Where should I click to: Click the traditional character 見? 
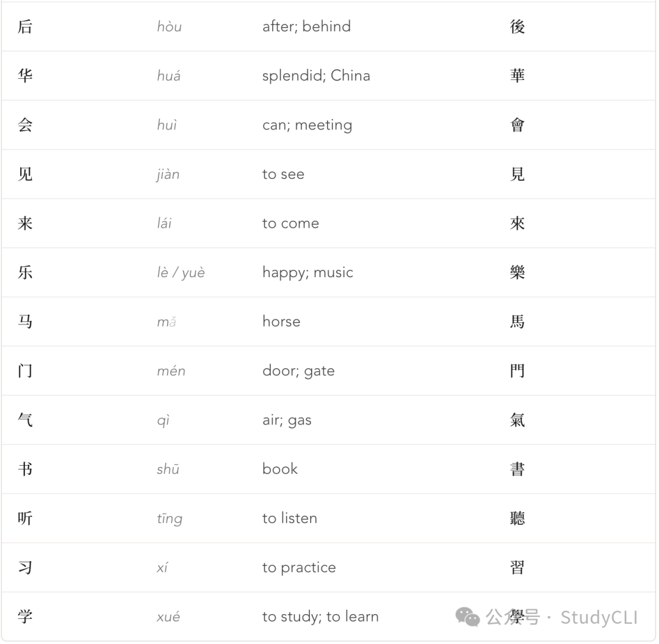[x=517, y=174]
